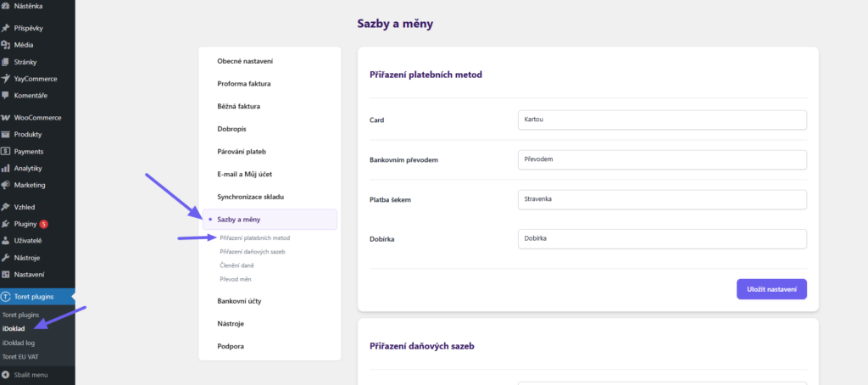The height and width of the screenshot is (385, 868).
Task: Open iDoklad log submenu item
Action: point(19,343)
